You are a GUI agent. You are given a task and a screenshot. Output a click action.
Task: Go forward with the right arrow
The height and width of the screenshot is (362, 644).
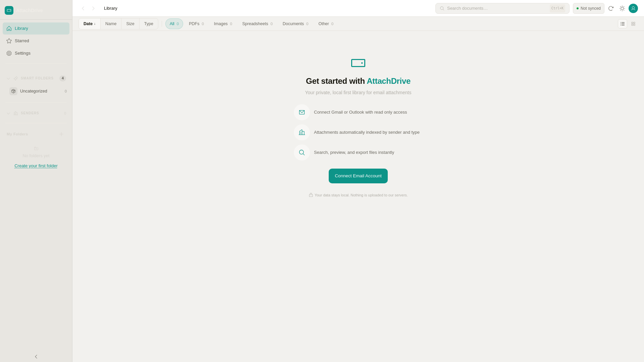point(93,8)
